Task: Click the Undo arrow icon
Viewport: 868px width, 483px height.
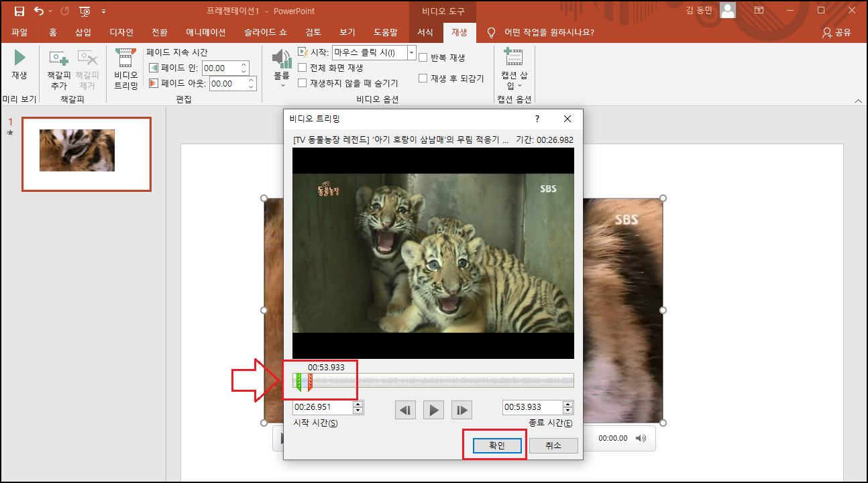Action: click(39, 11)
